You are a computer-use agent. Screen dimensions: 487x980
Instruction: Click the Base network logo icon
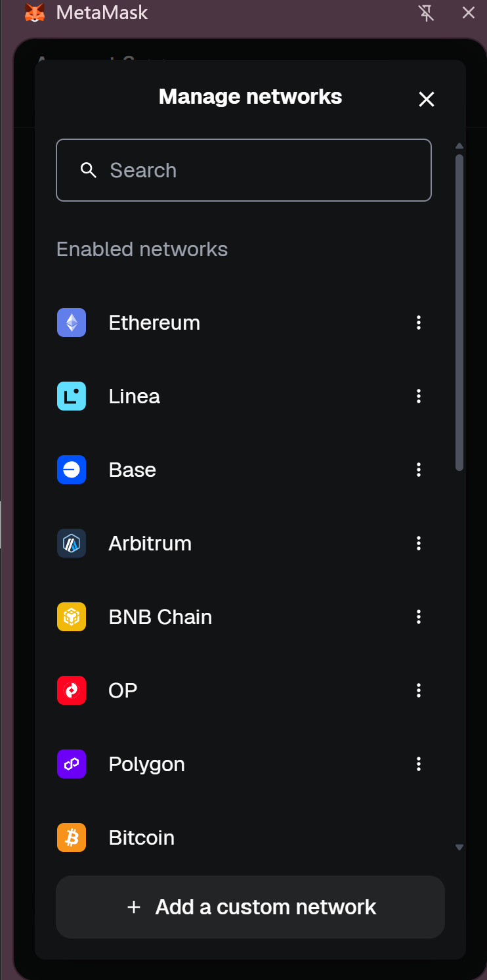(72, 470)
